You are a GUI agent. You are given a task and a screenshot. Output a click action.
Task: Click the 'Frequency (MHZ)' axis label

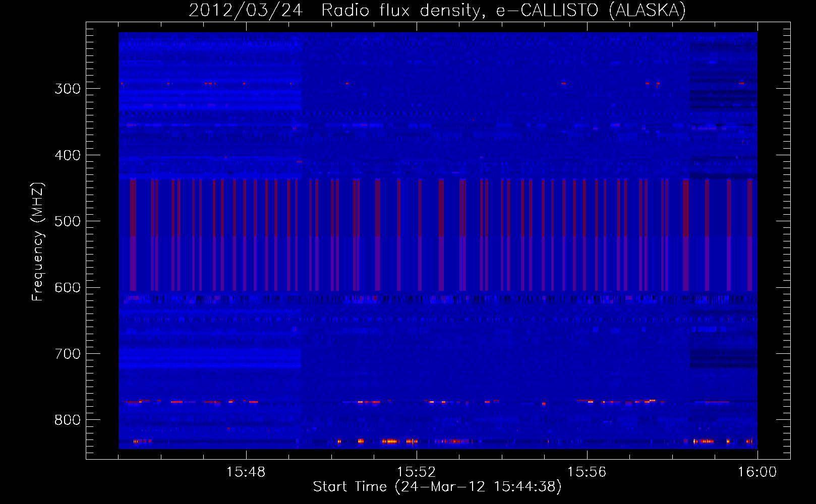coord(38,241)
